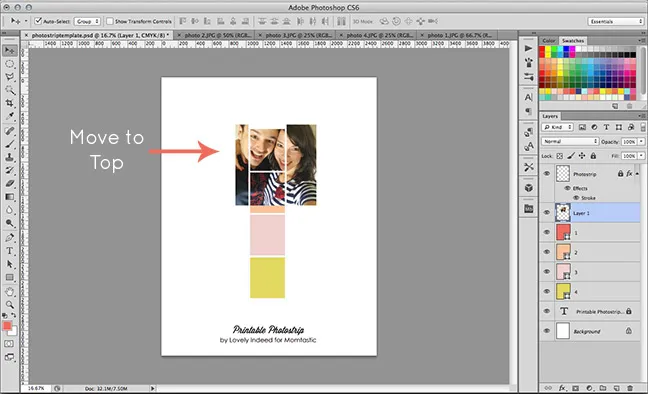
Task: Hide the Photostrip layer
Action: (x=546, y=174)
